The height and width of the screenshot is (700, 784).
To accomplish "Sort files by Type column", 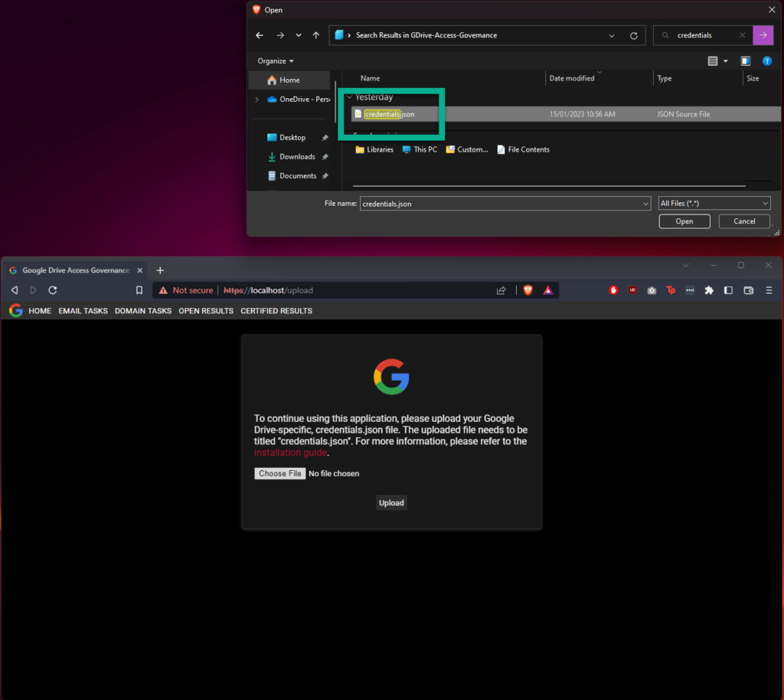I will 664,78.
